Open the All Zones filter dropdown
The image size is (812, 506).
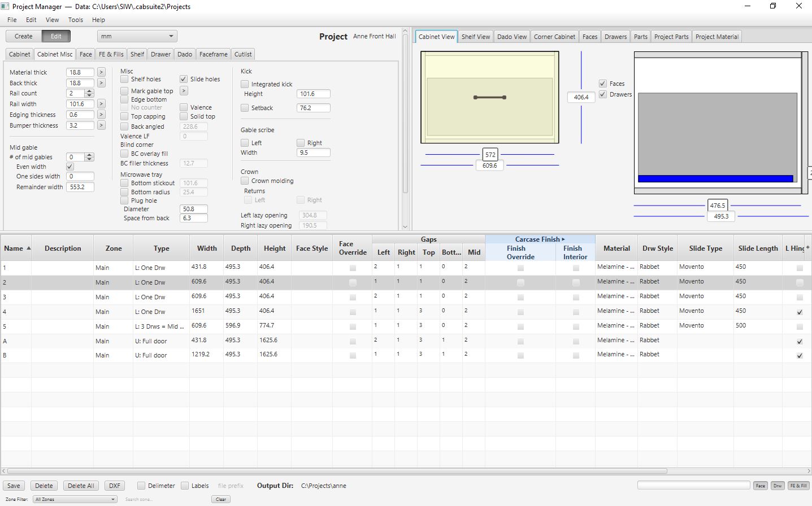[75, 499]
